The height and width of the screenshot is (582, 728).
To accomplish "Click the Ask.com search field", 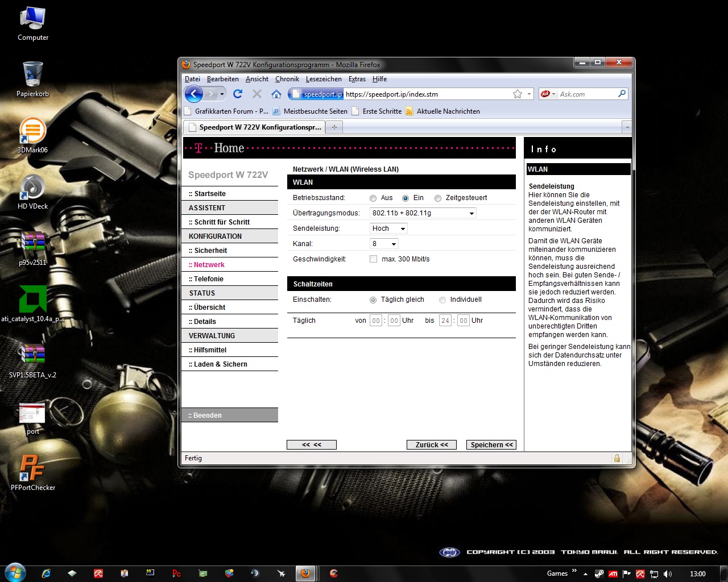I will [586, 94].
